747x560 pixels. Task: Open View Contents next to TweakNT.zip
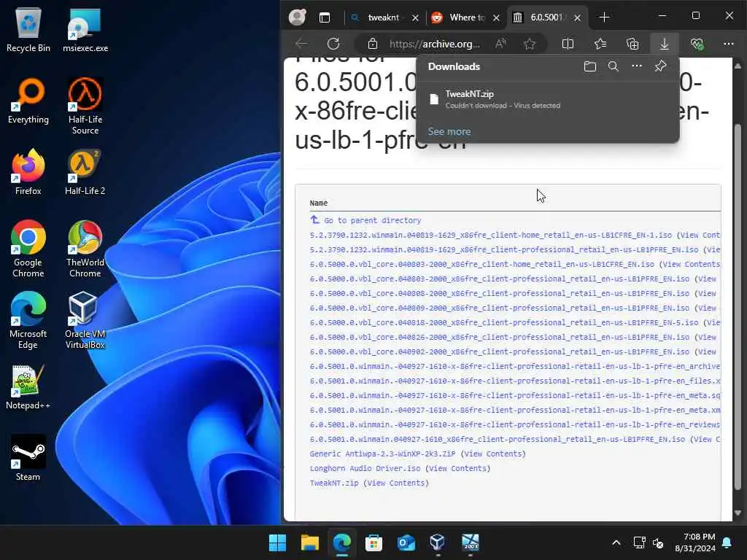click(x=396, y=483)
